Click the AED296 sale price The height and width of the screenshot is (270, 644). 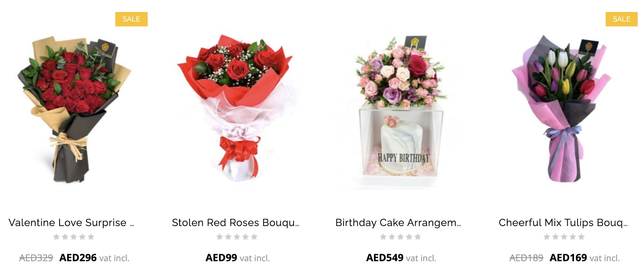pos(78,258)
